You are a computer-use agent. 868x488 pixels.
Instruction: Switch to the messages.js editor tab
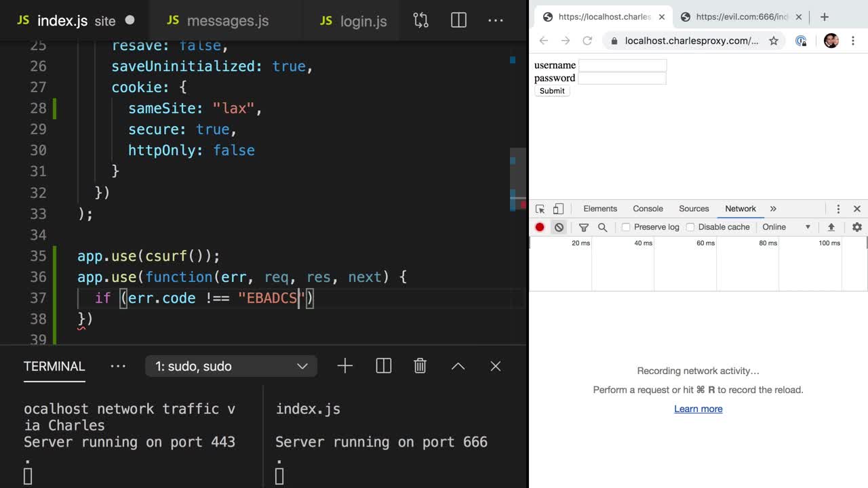point(227,21)
